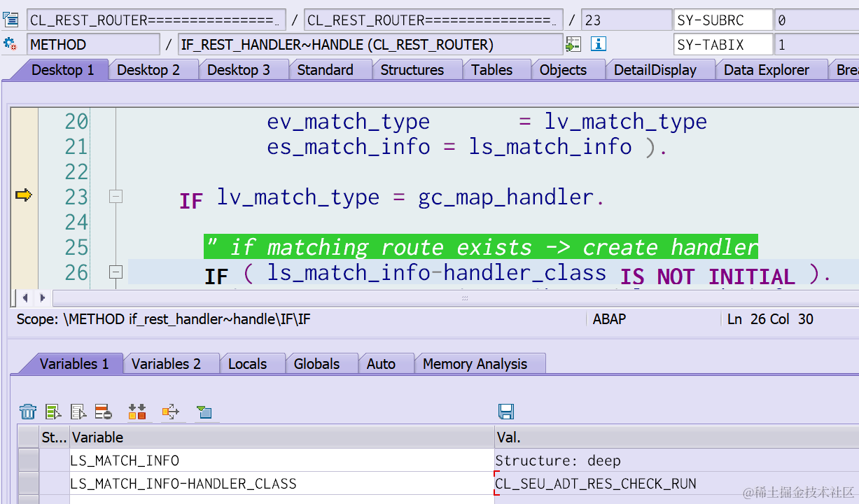Select the Variables 2 tab
This screenshot has width=859, height=504.
(167, 364)
